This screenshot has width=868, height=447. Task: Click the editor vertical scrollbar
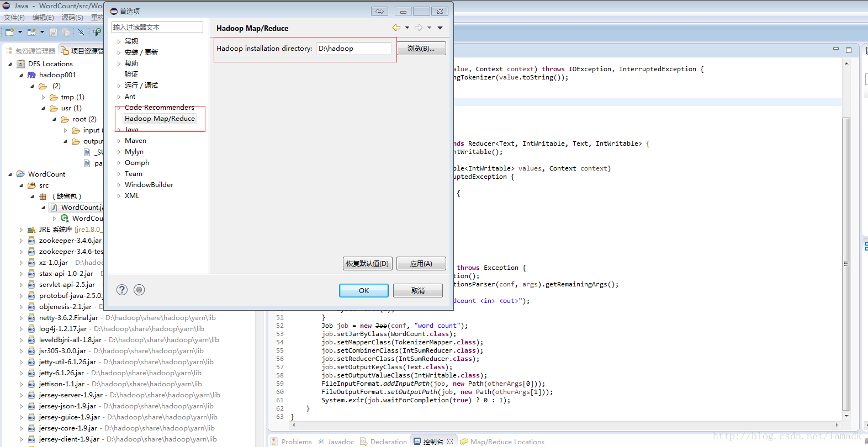click(x=846, y=264)
